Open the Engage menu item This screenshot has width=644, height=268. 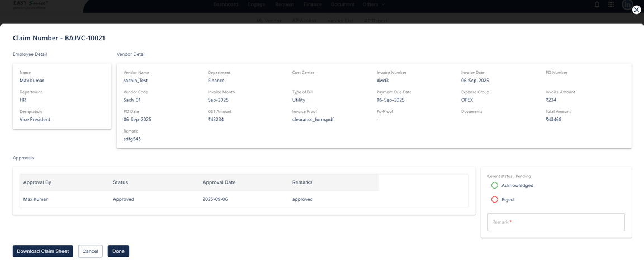[x=257, y=4]
